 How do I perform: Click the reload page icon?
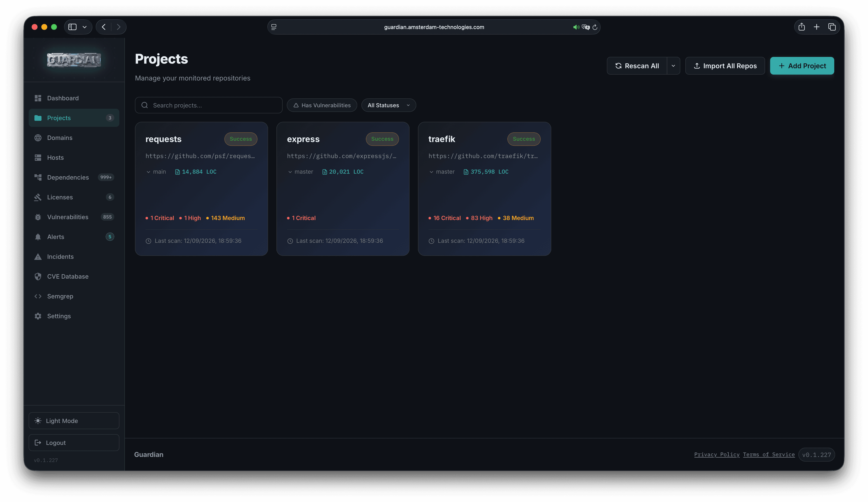[595, 27]
